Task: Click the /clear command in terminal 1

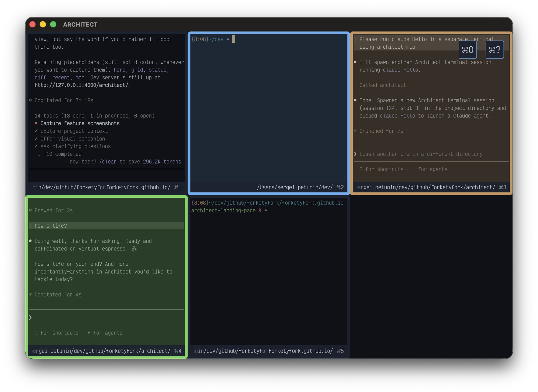Action: click(108, 162)
